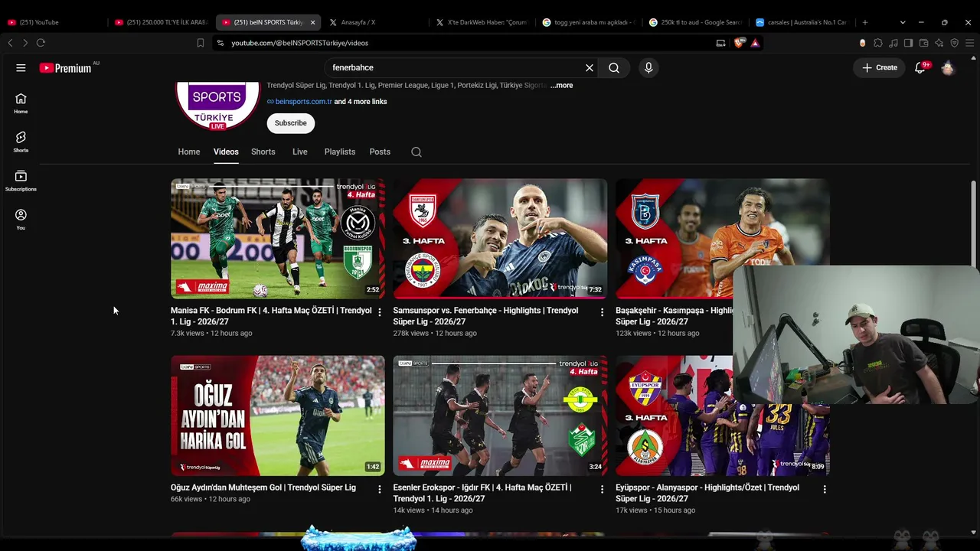This screenshot has height=551, width=980.
Task: Search within the channel using magnifier
Action: click(x=416, y=152)
